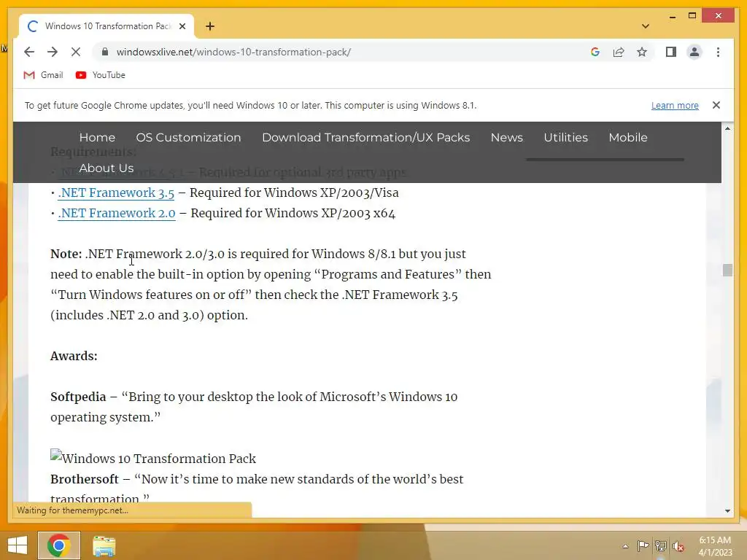Open OS Customization menu
Viewport: 747px width, 560px height.
[x=188, y=137]
